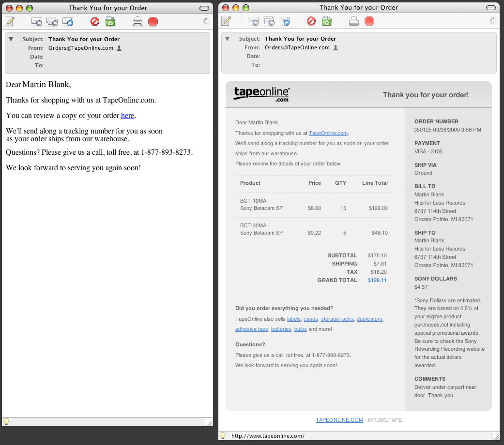Screen dimensions: 504x445
Task: Open the 'here' order link
Action: tap(127, 116)
